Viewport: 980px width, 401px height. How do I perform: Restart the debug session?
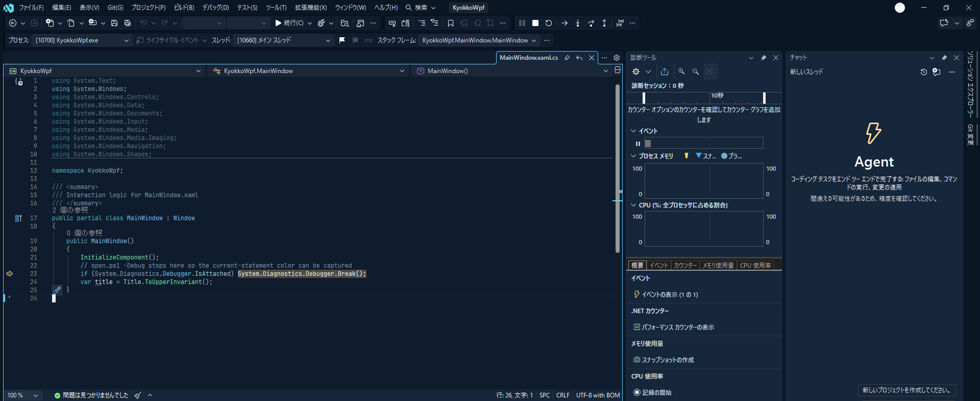549,23
